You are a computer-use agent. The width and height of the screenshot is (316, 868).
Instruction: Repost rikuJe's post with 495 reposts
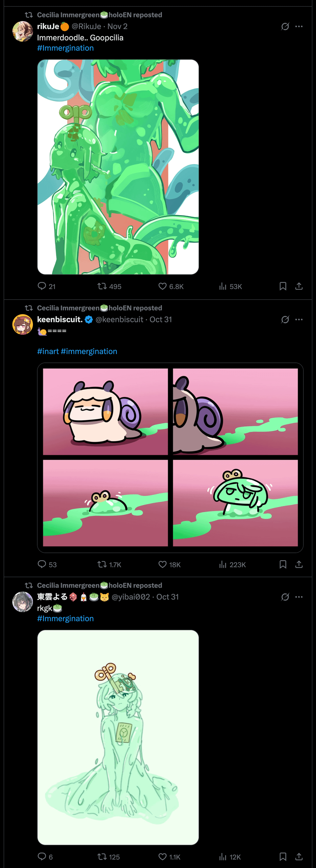pyautogui.click(x=102, y=286)
